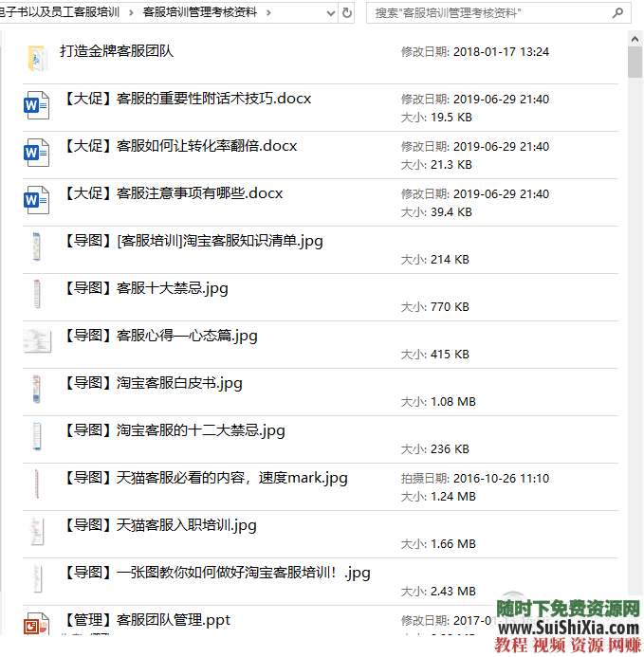Click the vertical scrollbar thumb

[635, 63]
